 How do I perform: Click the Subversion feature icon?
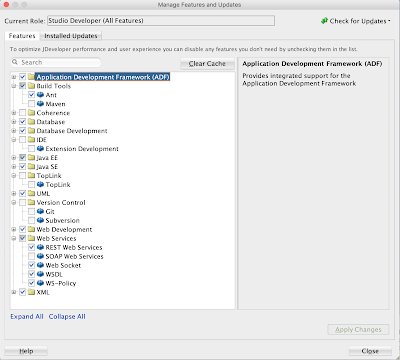coord(40,221)
